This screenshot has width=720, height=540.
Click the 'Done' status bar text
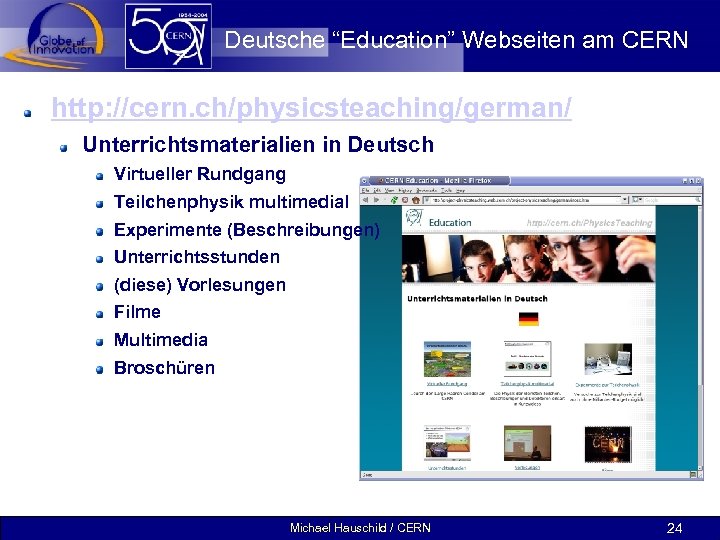[367, 475]
